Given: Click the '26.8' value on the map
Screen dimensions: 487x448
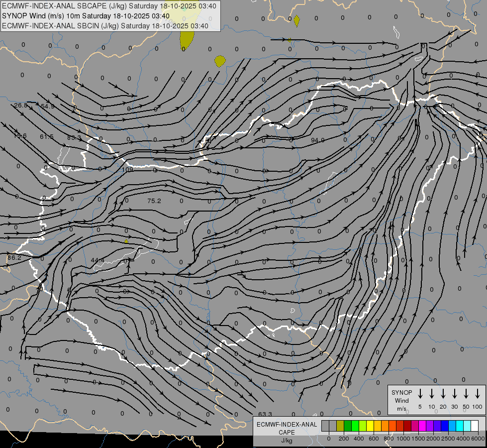Looking at the screenshot, I should [x=21, y=106].
